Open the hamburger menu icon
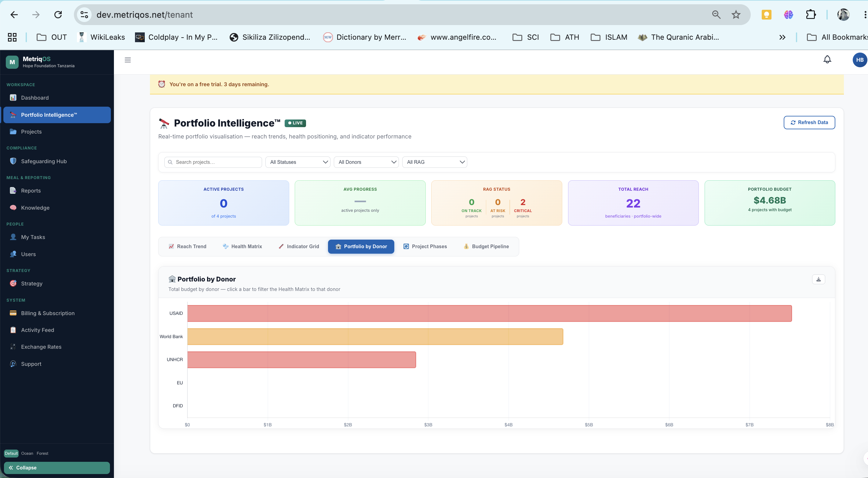This screenshot has height=478, width=868. (128, 60)
